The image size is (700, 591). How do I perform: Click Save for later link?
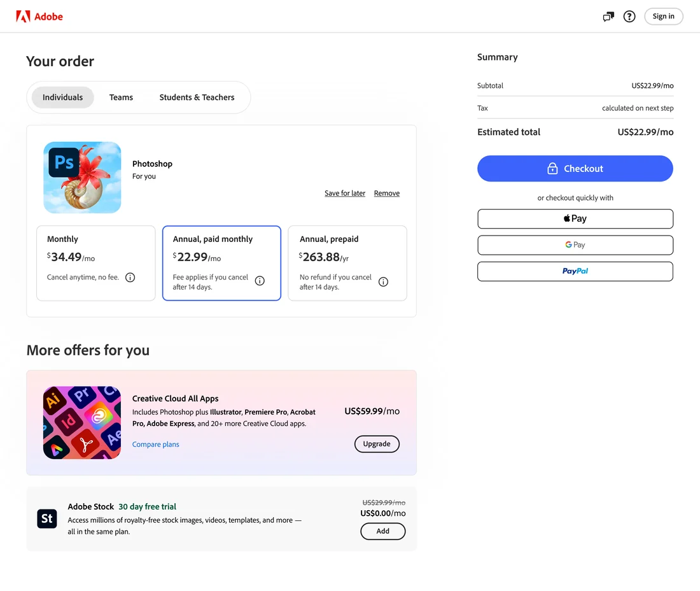coord(345,193)
